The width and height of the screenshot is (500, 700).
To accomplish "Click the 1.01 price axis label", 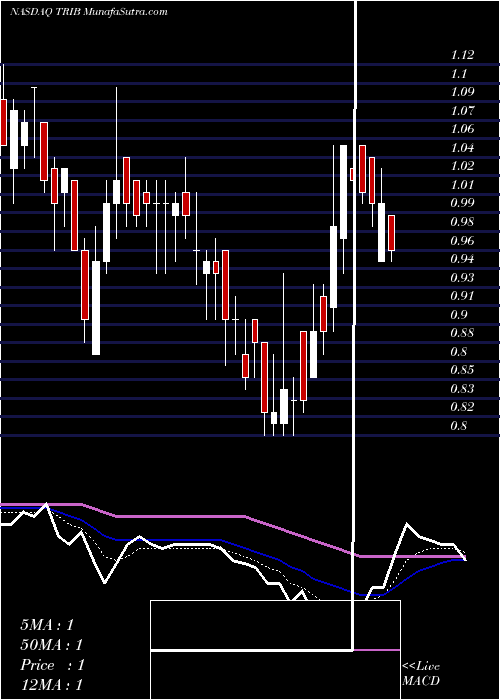I will click(462, 185).
